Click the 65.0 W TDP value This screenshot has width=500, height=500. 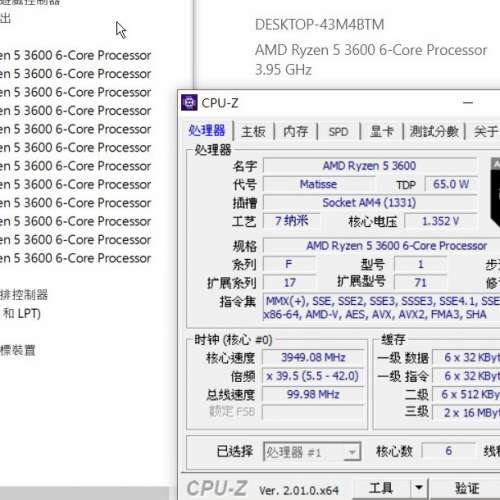click(451, 184)
